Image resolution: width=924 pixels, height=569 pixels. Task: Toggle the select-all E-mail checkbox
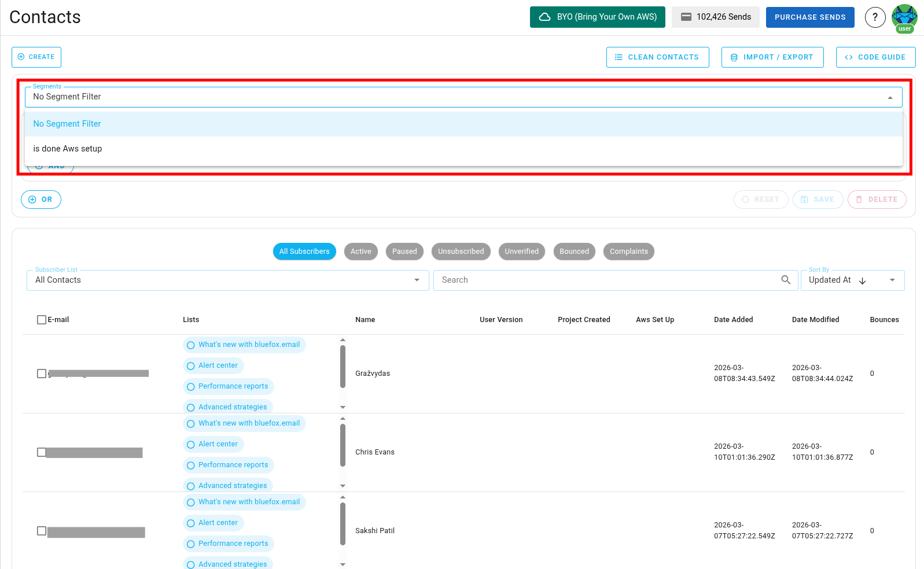click(42, 320)
